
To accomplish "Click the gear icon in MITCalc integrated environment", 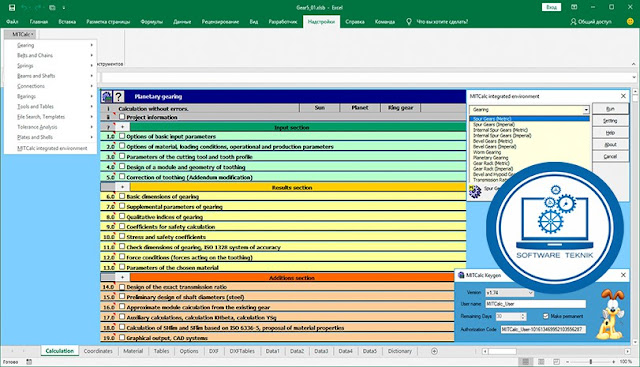I will coord(475,191).
